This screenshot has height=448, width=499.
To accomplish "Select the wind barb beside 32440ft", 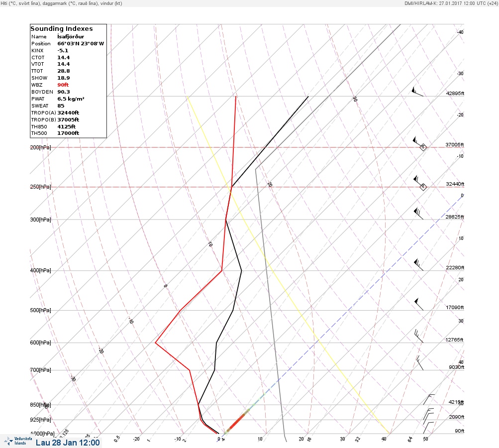I will click(418, 182).
